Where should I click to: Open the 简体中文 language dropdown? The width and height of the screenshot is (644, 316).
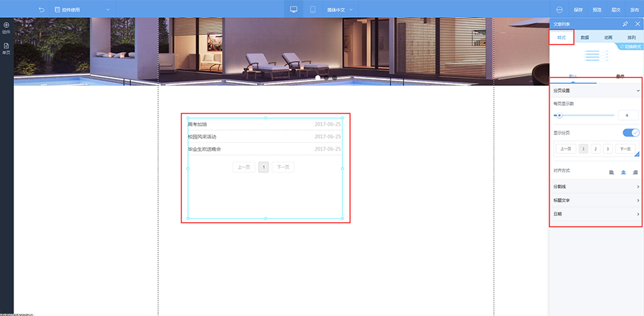tap(340, 9)
